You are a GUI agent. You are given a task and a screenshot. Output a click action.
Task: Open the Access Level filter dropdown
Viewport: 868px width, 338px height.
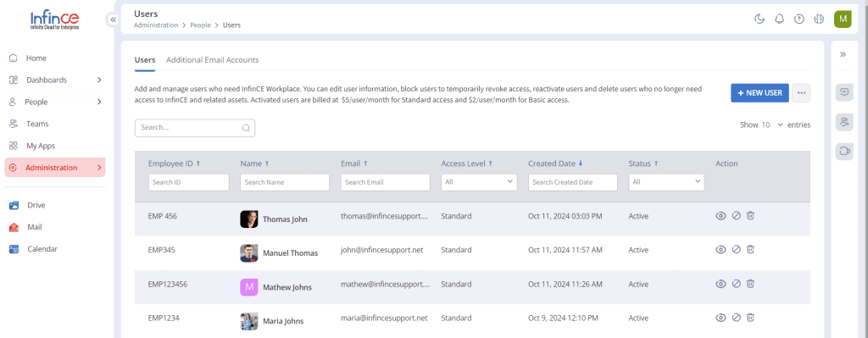[x=479, y=182]
